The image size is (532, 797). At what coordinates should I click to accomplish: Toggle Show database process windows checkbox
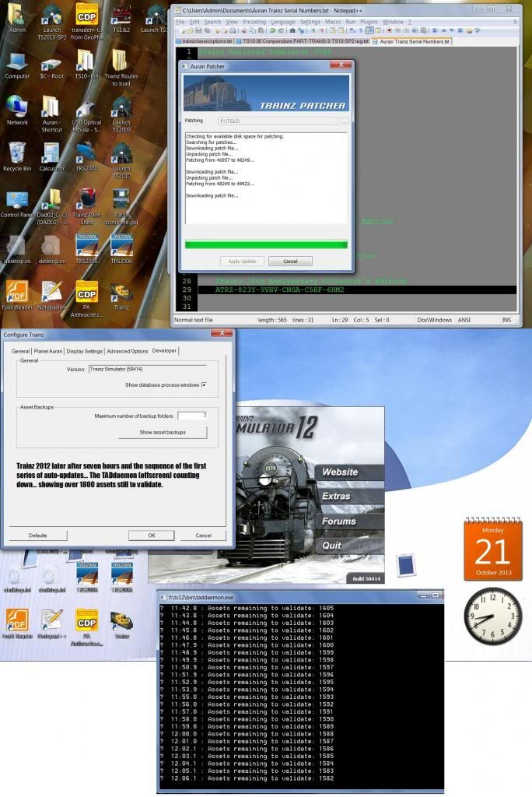(204, 384)
